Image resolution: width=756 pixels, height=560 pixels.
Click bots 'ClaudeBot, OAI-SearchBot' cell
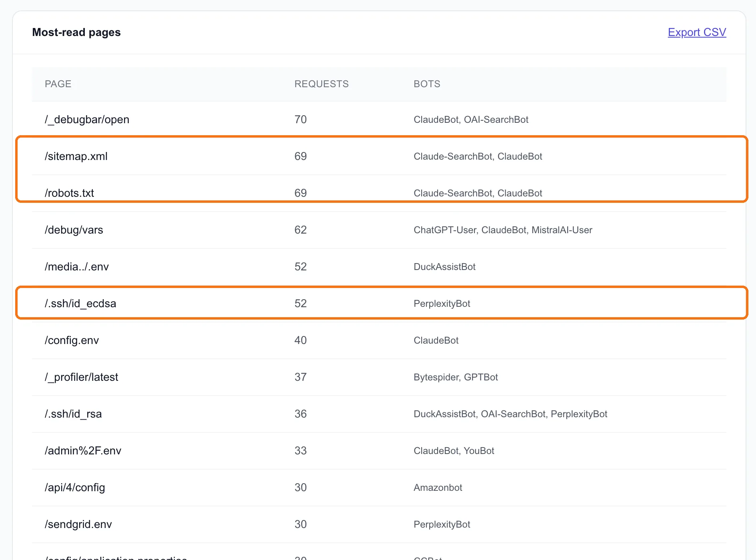[471, 120]
